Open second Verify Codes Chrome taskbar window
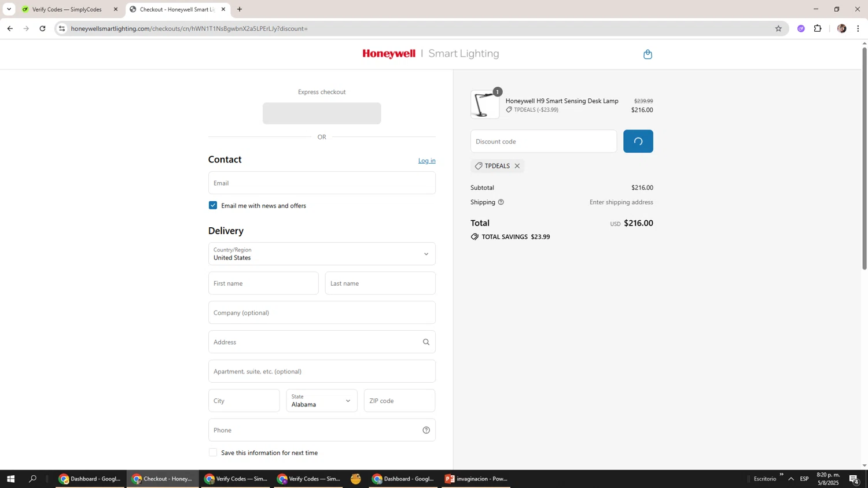This screenshot has height=488, width=868. pyautogui.click(x=309, y=479)
